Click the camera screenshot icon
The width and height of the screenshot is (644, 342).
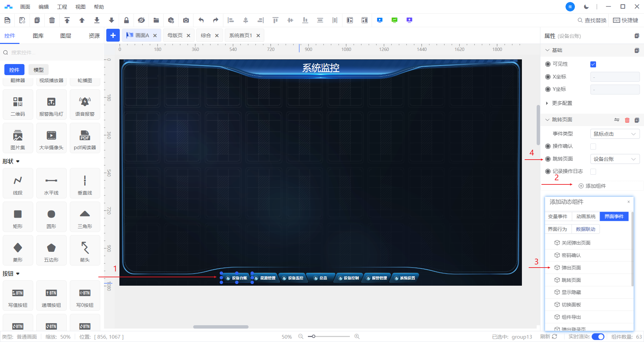[186, 20]
